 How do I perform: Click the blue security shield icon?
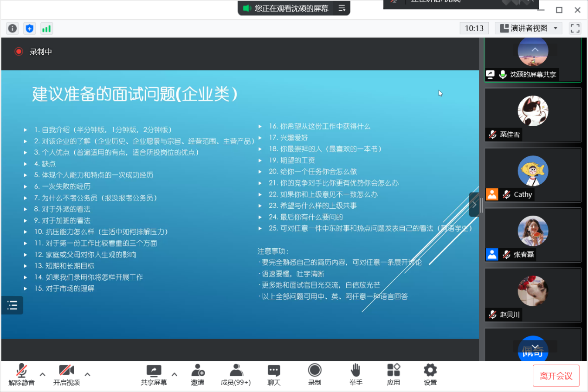click(x=30, y=28)
